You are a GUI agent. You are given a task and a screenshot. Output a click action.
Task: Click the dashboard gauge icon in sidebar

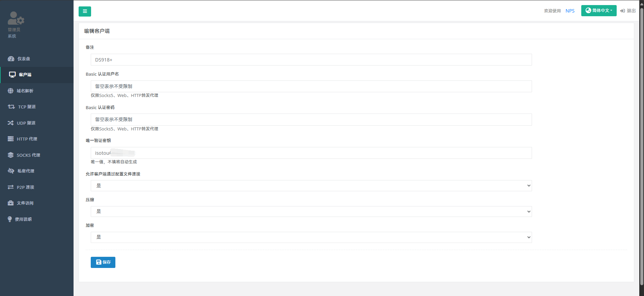pos(11,59)
